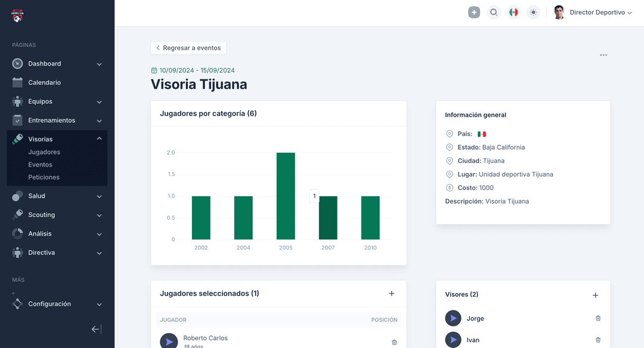
Task: Open Roberto Carlos player link
Action: tap(205, 338)
